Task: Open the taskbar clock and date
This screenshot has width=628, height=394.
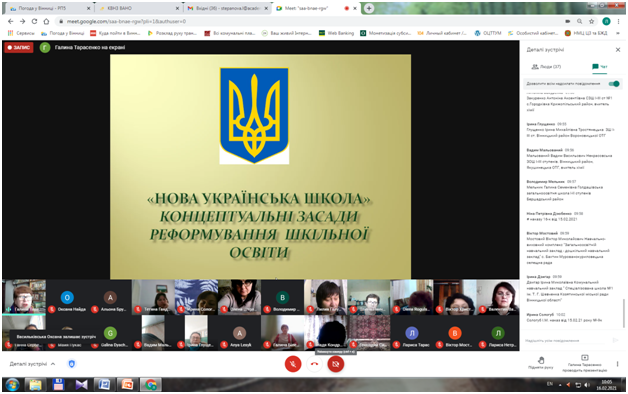Action: (606, 385)
